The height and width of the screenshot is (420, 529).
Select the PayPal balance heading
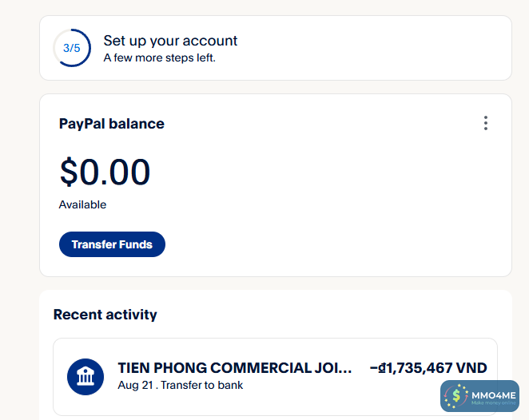[112, 124]
